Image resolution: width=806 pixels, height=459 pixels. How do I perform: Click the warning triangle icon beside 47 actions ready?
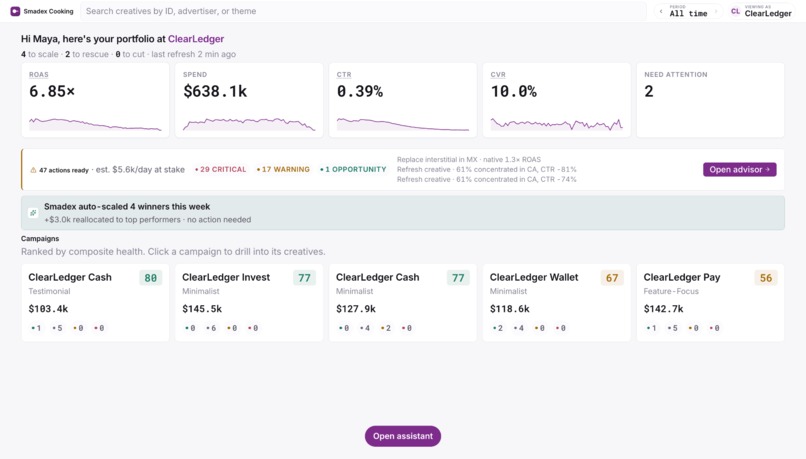pyautogui.click(x=33, y=170)
